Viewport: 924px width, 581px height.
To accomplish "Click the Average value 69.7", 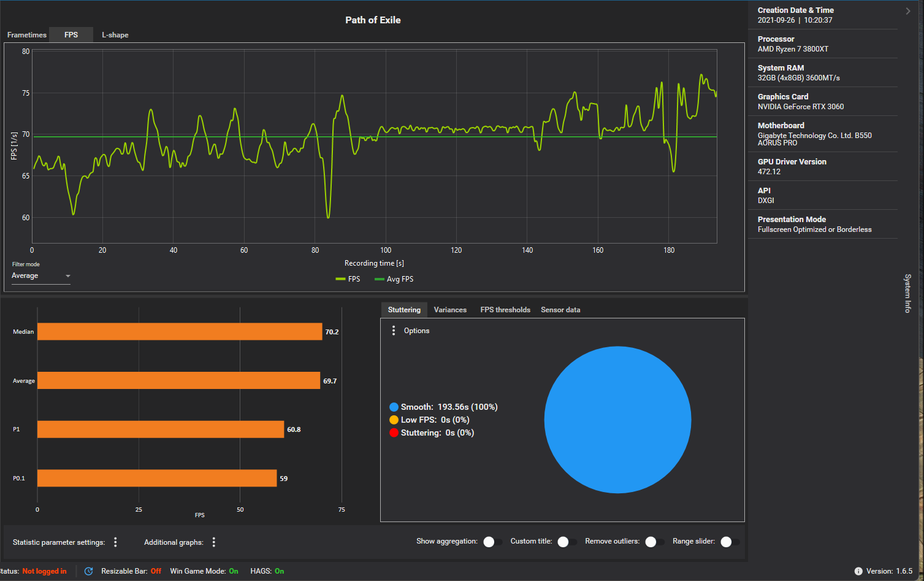I will tap(330, 381).
